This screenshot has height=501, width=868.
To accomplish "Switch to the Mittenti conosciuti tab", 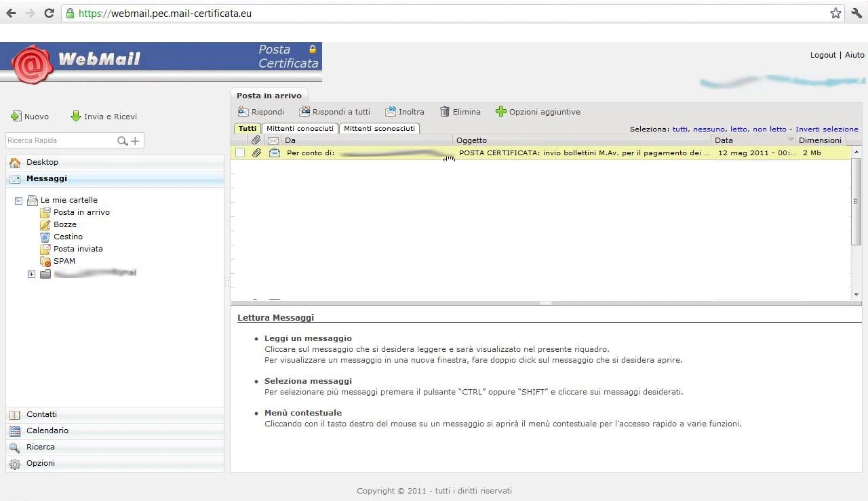I will tap(300, 129).
